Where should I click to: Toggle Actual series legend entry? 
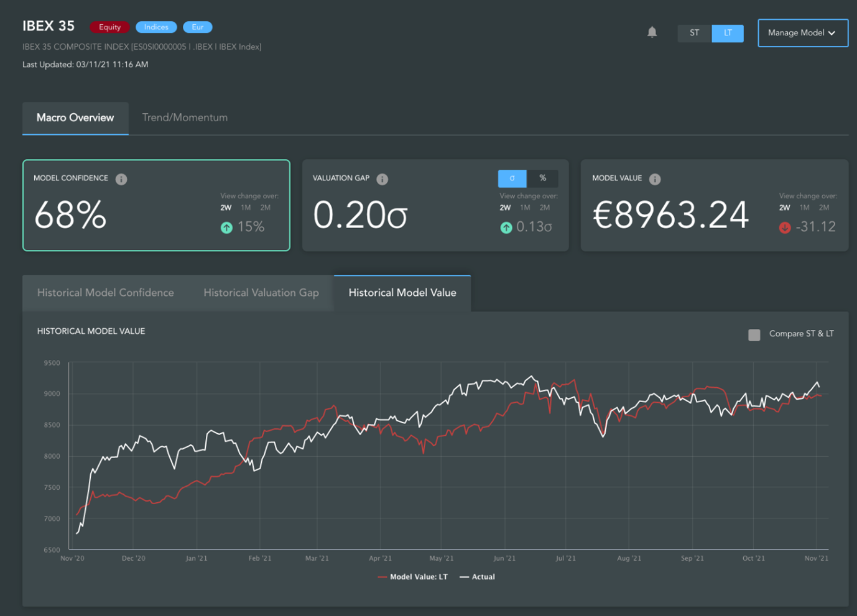tap(478, 577)
